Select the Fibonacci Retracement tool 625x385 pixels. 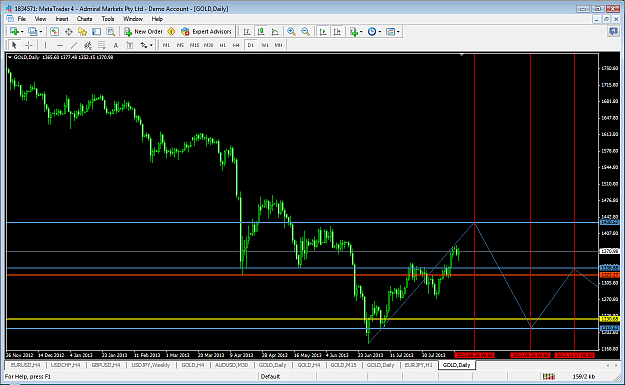pyautogui.click(x=102, y=45)
